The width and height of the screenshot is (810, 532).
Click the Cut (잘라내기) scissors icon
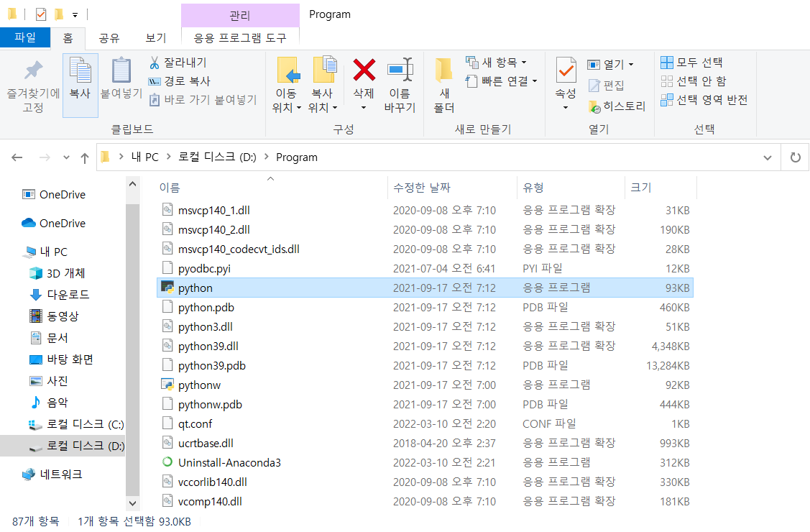tap(154, 63)
